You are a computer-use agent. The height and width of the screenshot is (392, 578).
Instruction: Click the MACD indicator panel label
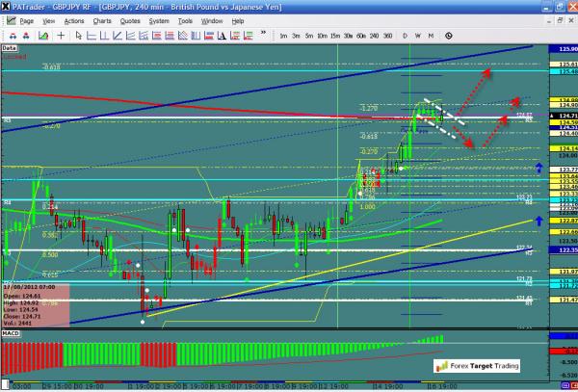pyautogui.click(x=11, y=332)
